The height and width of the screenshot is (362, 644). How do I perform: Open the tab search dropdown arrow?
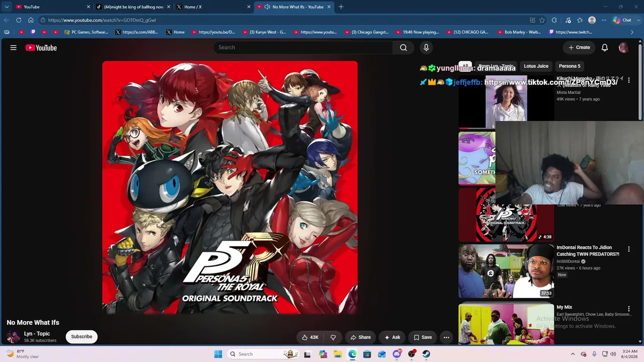click(x=7, y=7)
